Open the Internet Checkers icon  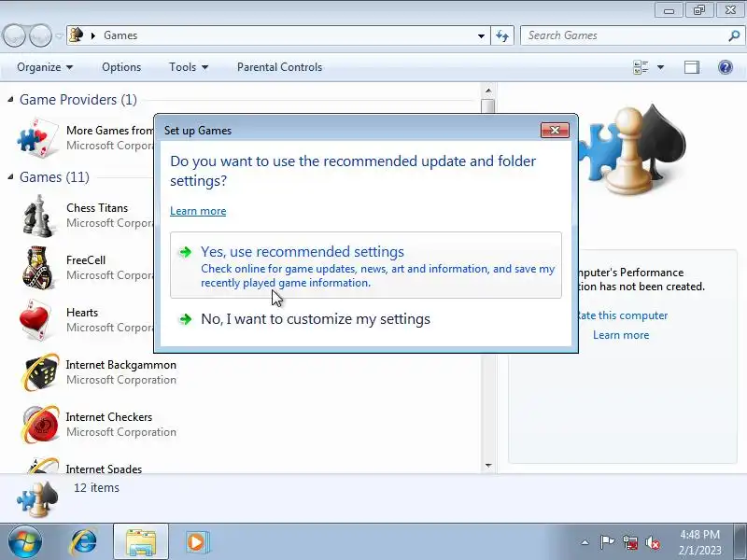40,425
